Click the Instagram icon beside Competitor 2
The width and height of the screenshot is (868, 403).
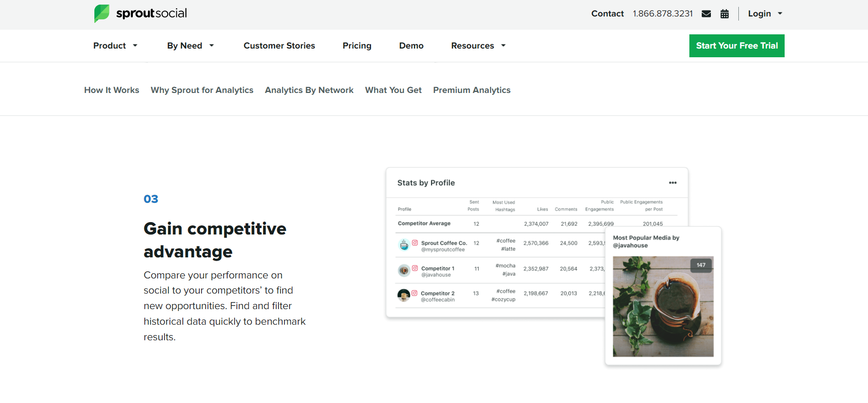click(415, 293)
